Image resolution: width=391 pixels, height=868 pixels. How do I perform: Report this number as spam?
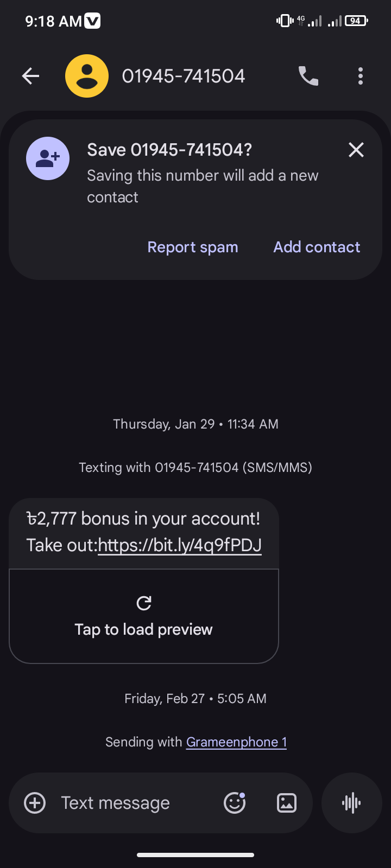point(193,247)
